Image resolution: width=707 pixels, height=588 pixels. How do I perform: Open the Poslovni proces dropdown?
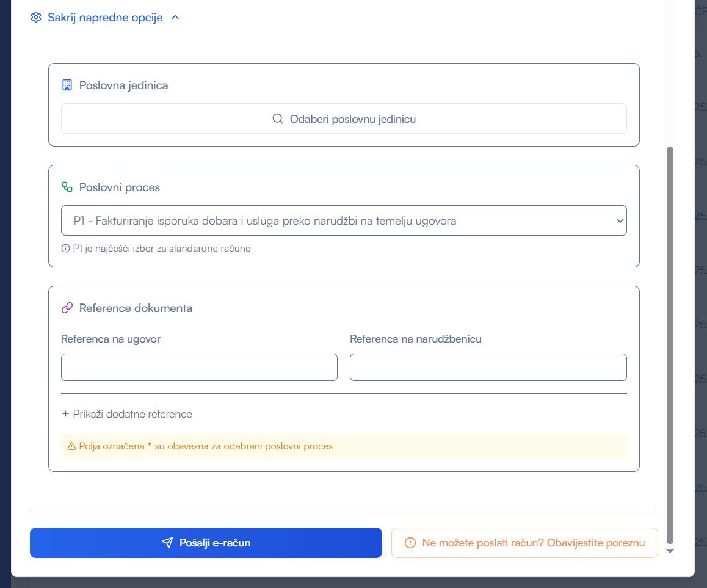click(x=344, y=220)
